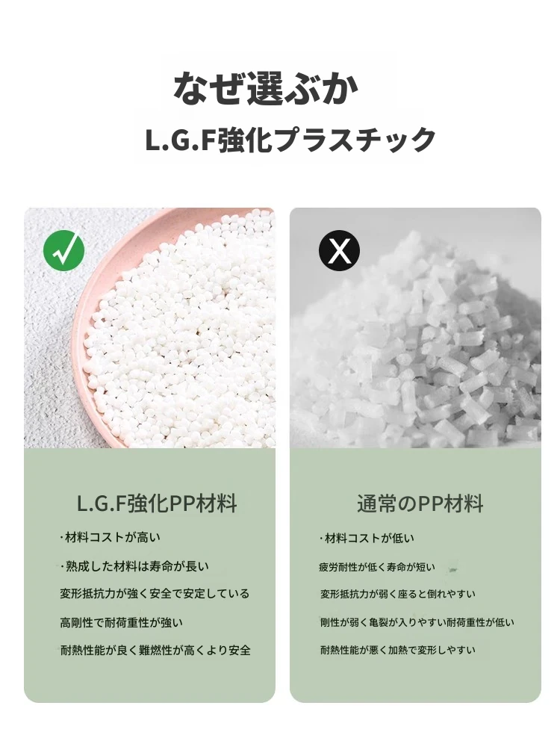Viewport: 560px width, 747px height.
Task: Click 耐熱性能が良く難燃性が高くより安全 text
Action: (155, 651)
